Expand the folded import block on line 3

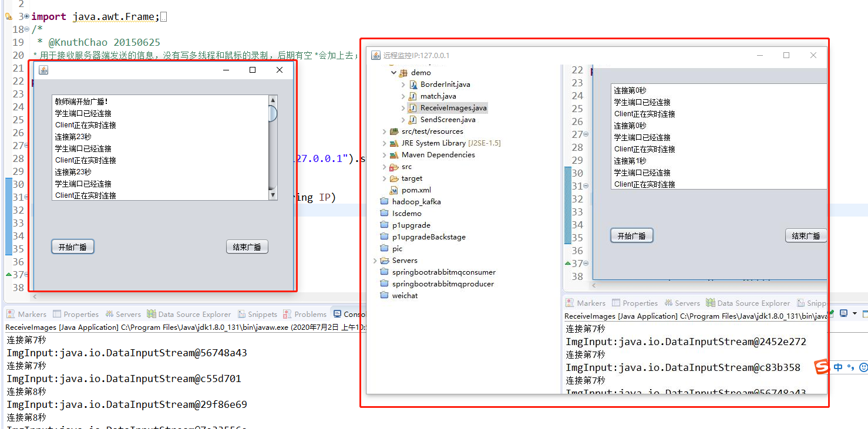tap(26, 16)
